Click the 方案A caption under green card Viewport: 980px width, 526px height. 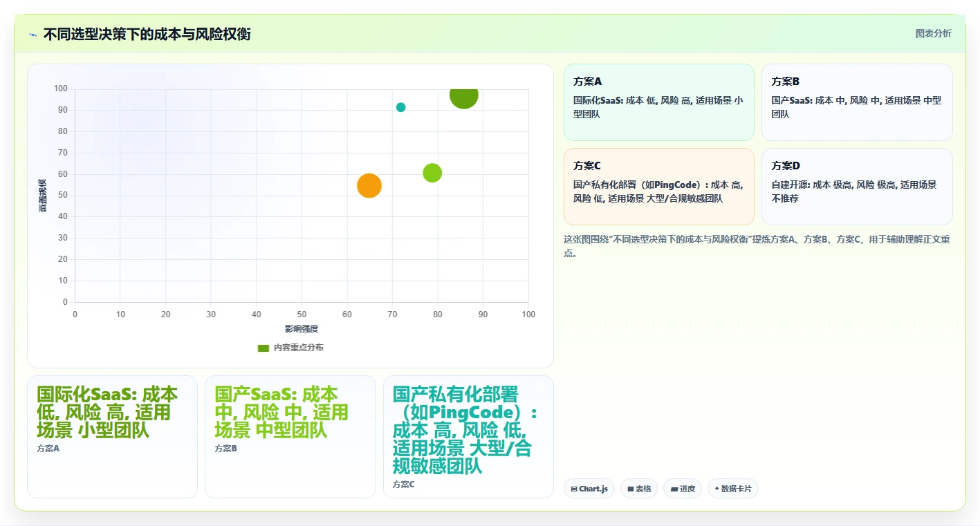[48, 449]
